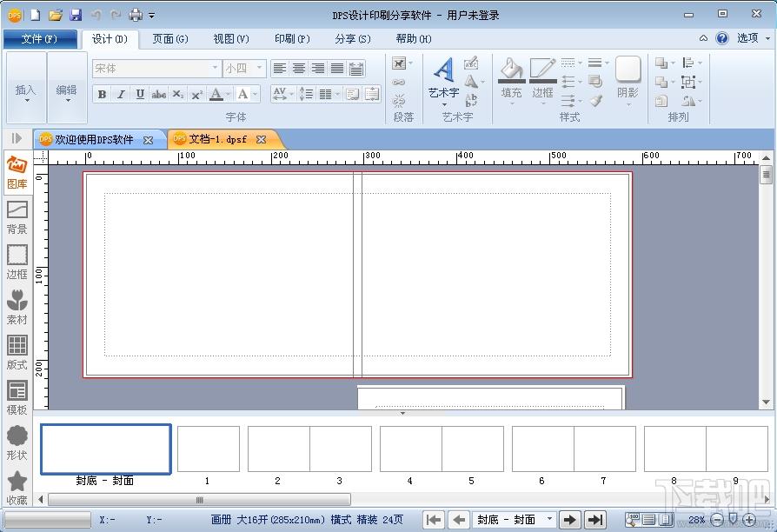Click the zoom slider handle in status bar
The image size is (777, 532).
[x=734, y=519]
